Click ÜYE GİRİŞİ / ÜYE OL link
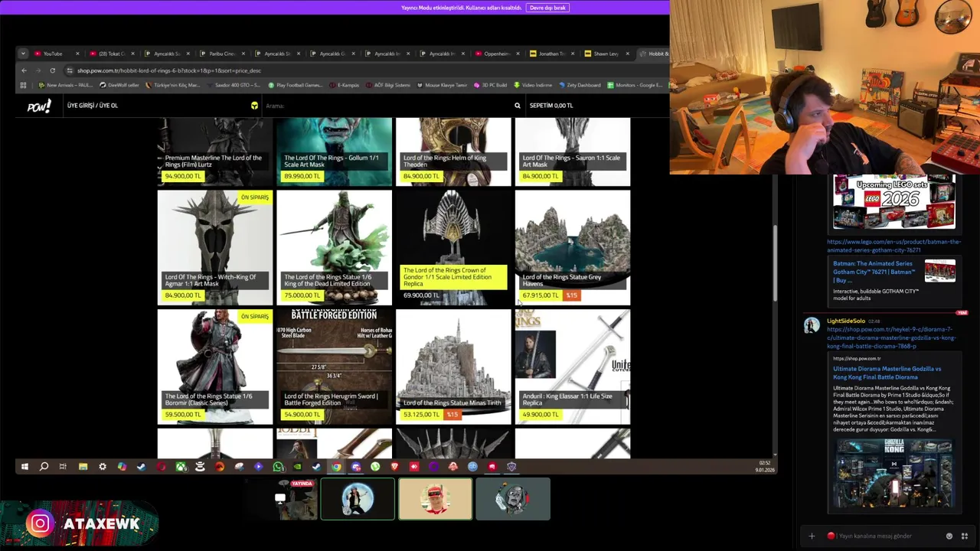 (x=92, y=106)
